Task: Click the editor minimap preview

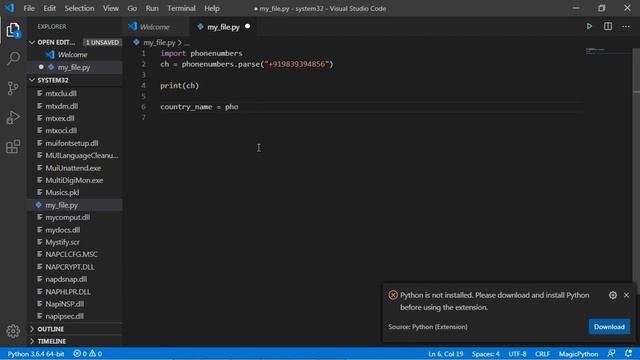Action: coord(608,51)
